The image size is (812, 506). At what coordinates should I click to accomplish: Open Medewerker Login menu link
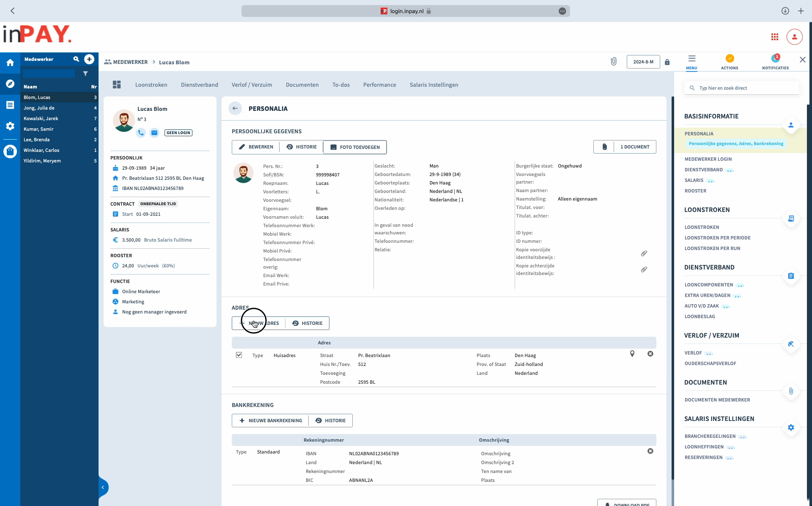tap(708, 159)
